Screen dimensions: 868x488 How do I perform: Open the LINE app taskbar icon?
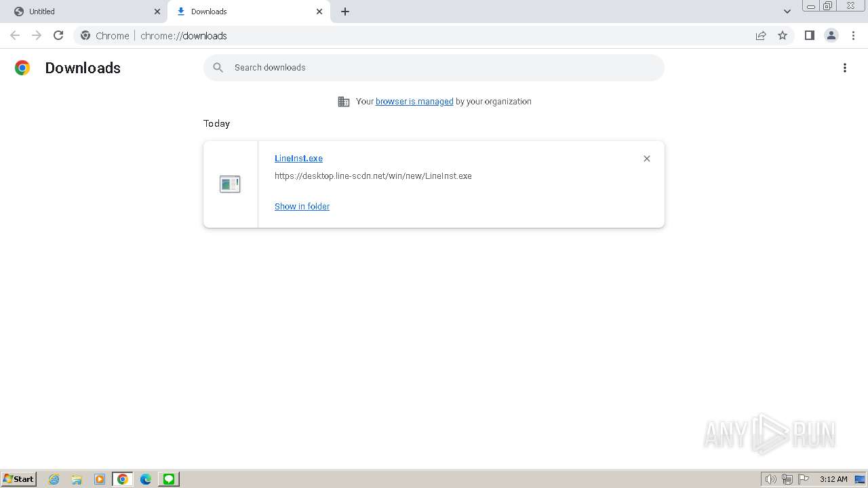[169, 479]
